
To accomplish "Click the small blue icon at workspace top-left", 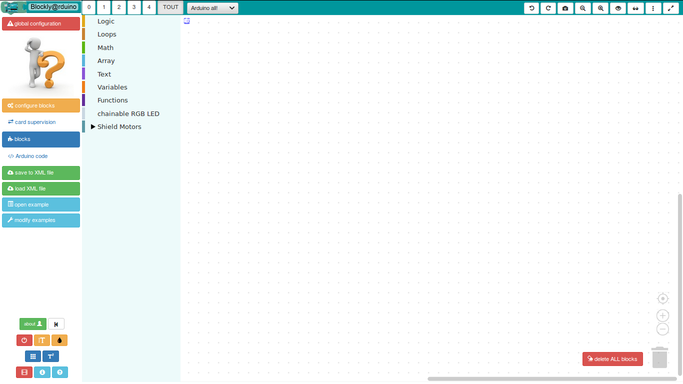I will (x=186, y=21).
